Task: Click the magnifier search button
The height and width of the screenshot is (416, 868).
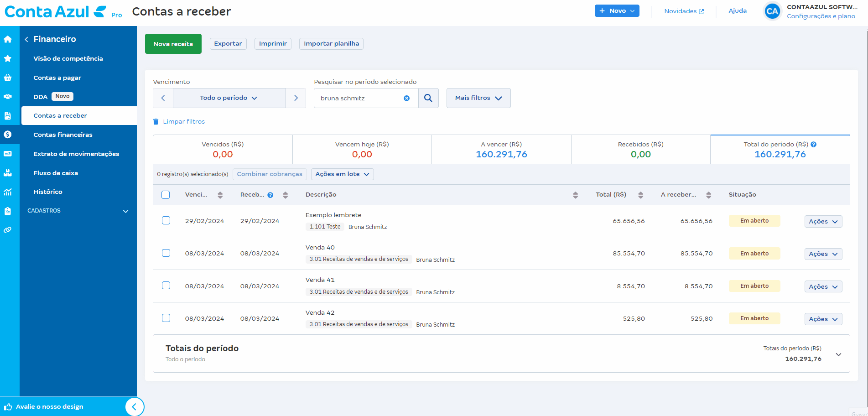Action: point(428,98)
